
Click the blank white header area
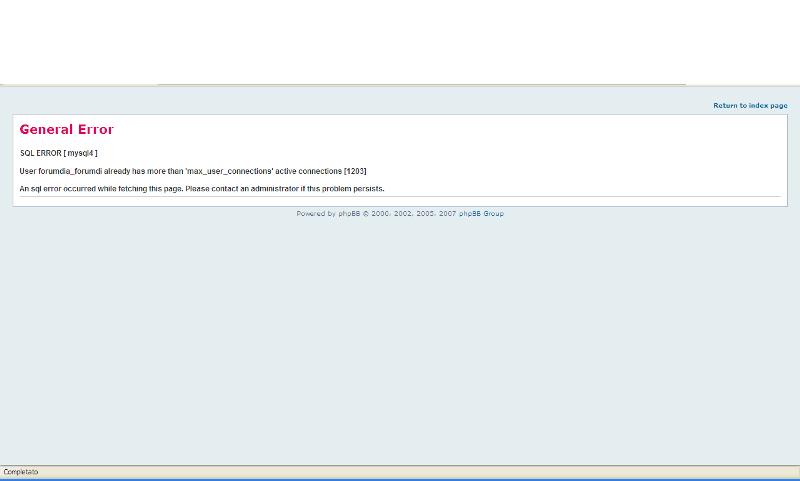[x=400, y=40]
